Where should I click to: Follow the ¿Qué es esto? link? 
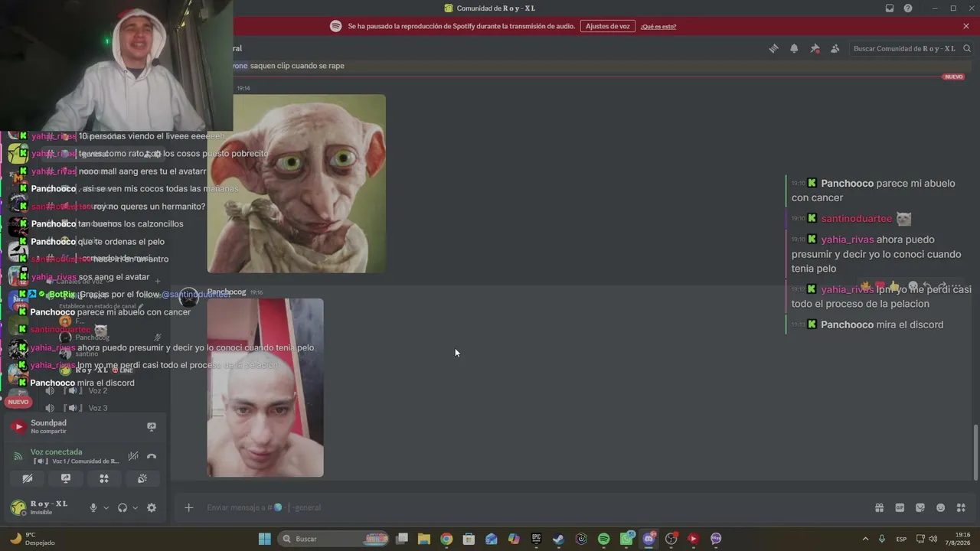tap(658, 26)
